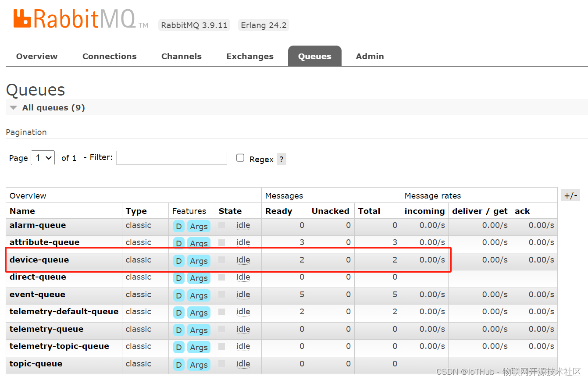Sort by the Total column header

pos(369,211)
